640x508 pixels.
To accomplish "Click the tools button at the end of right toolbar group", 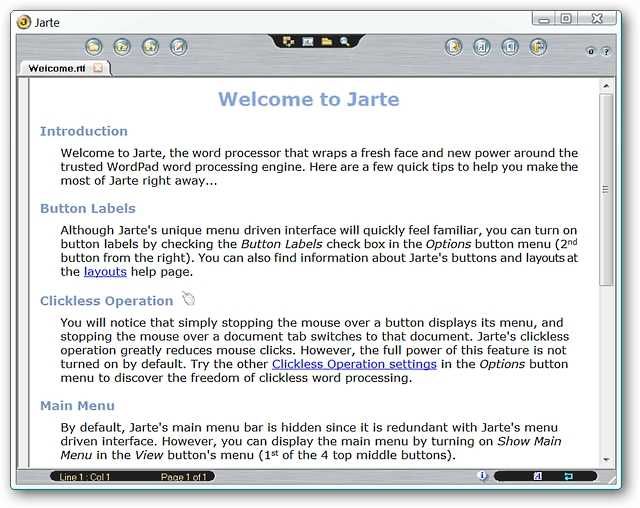I will pyautogui.click(x=538, y=47).
